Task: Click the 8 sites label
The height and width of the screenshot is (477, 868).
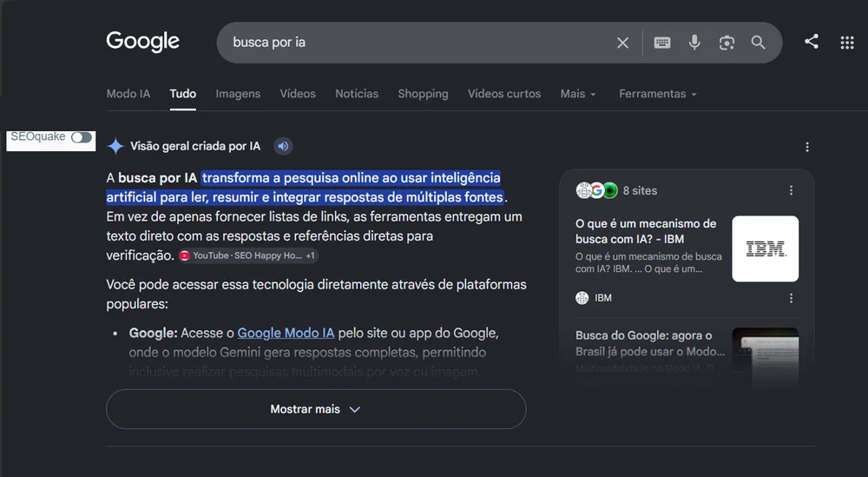Action: 640,190
